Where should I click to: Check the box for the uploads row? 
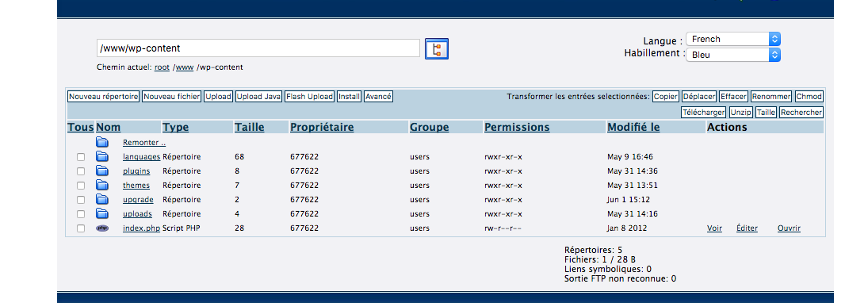[81, 214]
